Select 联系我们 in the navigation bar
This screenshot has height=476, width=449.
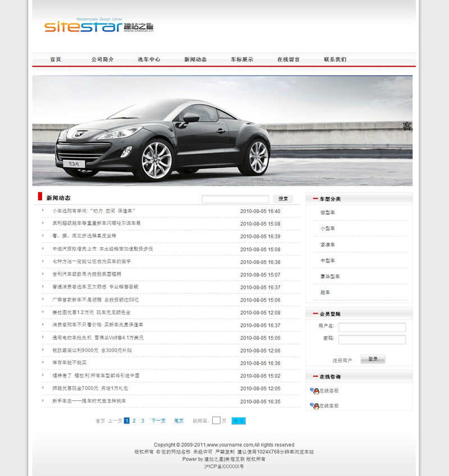click(335, 59)
